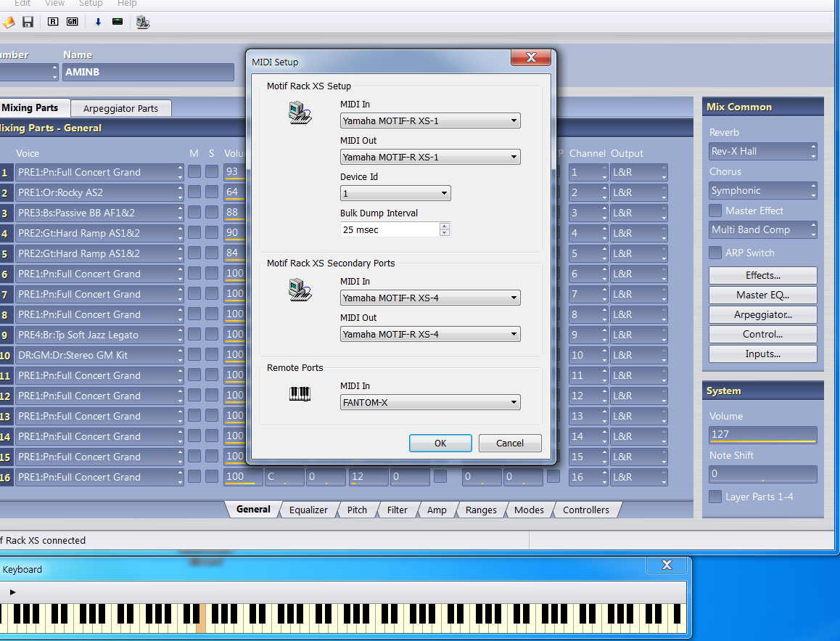Open the Chorus Symphonic selector

[763, 190]
